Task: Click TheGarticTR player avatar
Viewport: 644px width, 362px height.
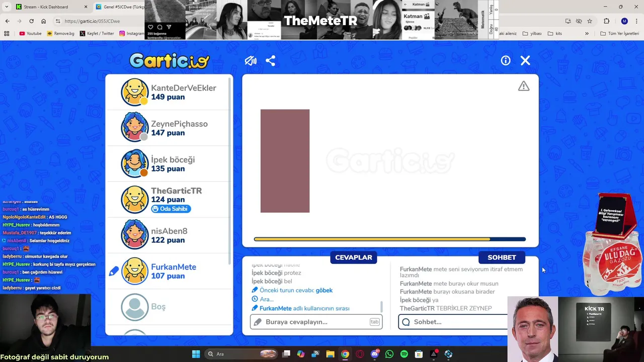Action: click(x=135, y=199)
